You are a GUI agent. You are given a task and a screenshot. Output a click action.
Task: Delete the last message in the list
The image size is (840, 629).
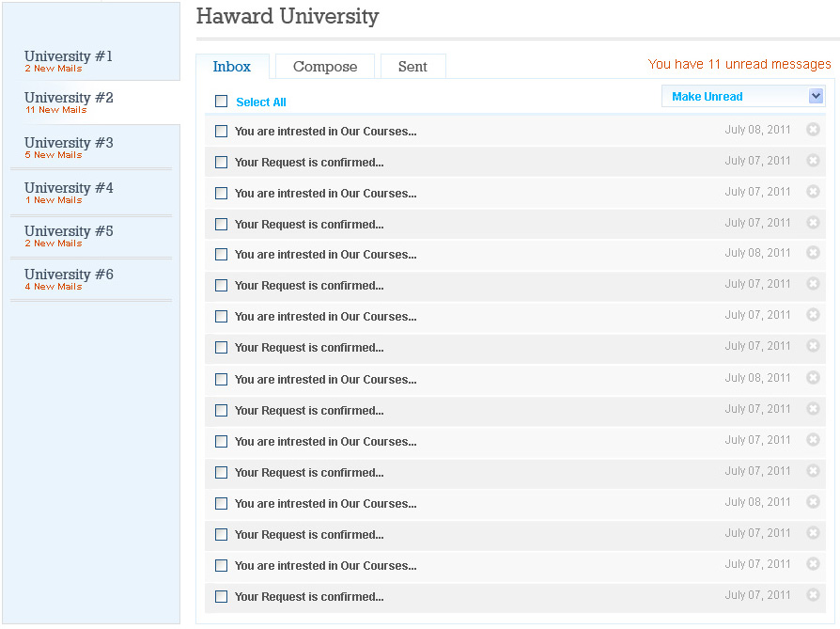pos(813,595)
